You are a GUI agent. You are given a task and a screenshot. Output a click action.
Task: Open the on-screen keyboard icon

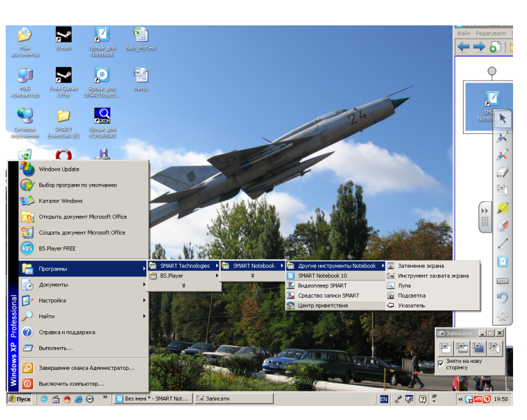(x=502, y=281)
